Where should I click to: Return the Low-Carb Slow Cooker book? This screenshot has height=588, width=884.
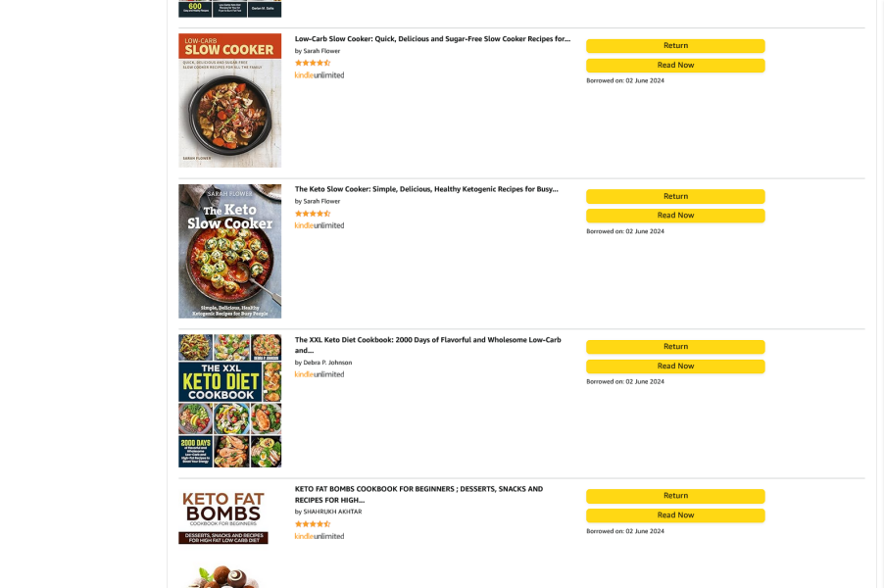[x=675, y=46]
